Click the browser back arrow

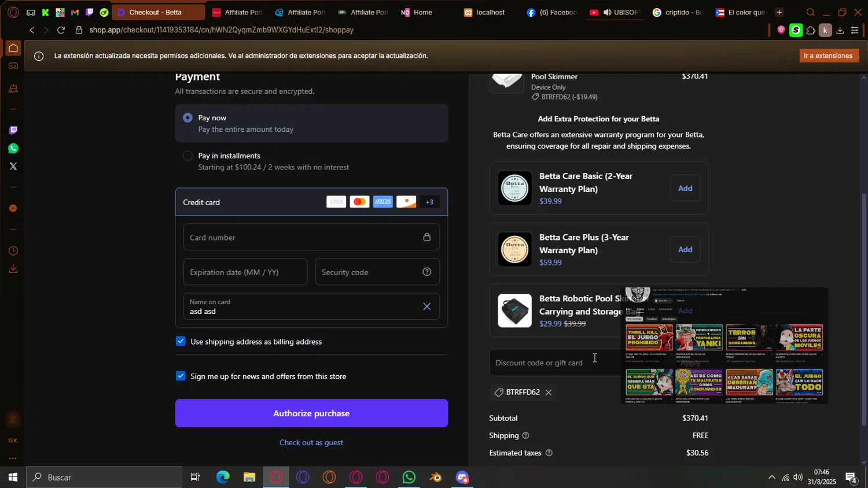[32, 30]
